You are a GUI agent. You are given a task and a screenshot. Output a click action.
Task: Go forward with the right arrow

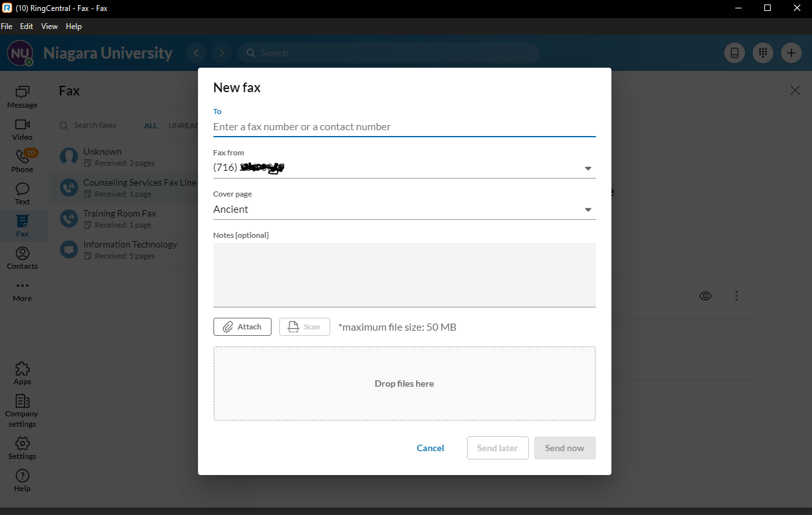(222, 53)
